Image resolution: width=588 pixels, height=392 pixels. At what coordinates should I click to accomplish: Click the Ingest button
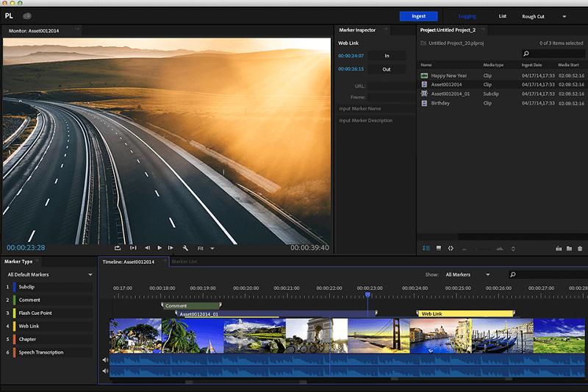pos(418,16)
